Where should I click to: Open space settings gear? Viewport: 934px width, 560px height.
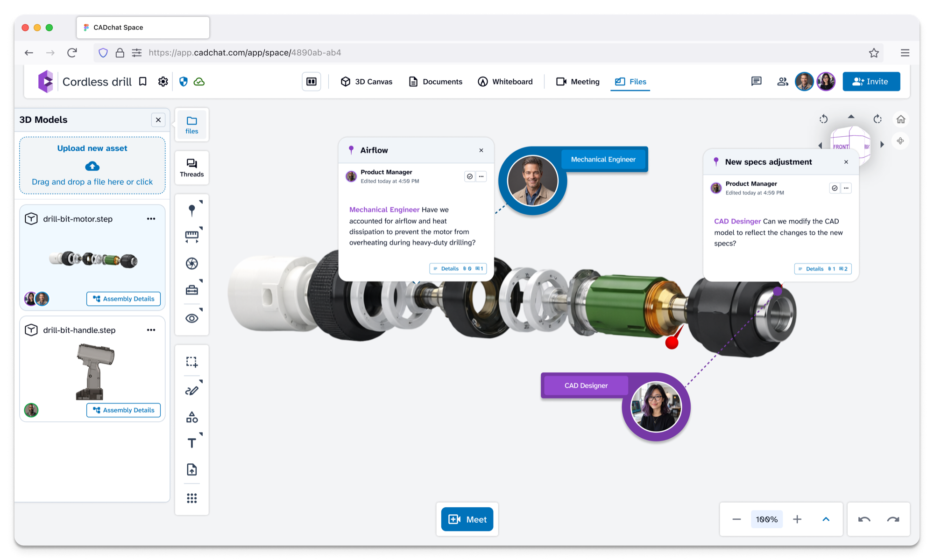[163, 82]
